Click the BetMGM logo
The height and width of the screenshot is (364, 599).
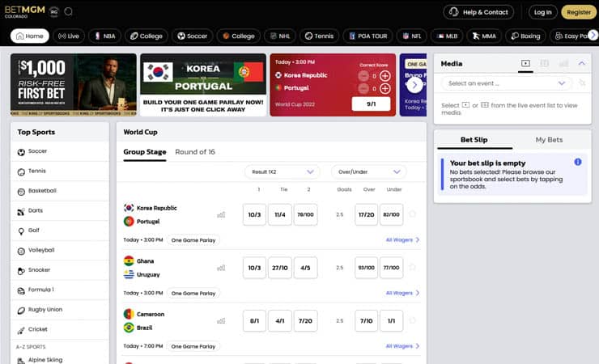pyautogui.click(x=25, y=11)
